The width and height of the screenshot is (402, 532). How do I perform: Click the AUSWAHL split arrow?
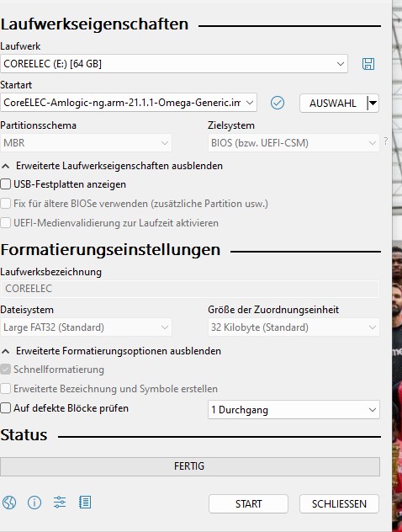point(373,103)
